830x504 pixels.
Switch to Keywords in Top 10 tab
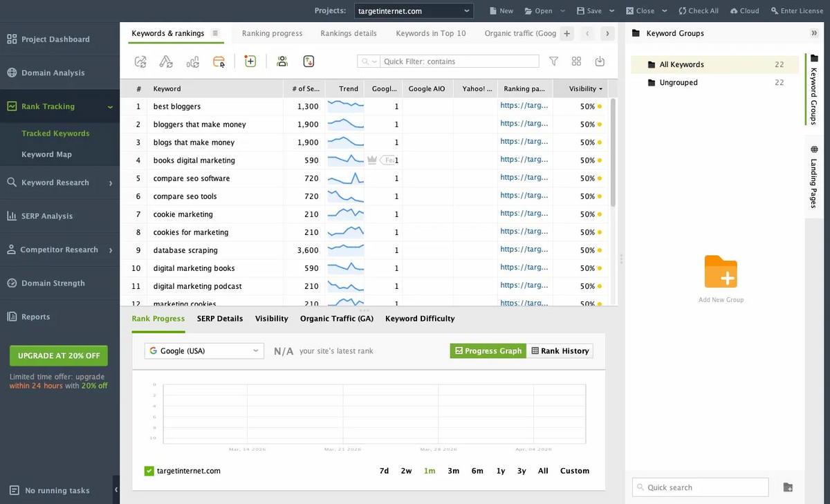click(431, 33)
